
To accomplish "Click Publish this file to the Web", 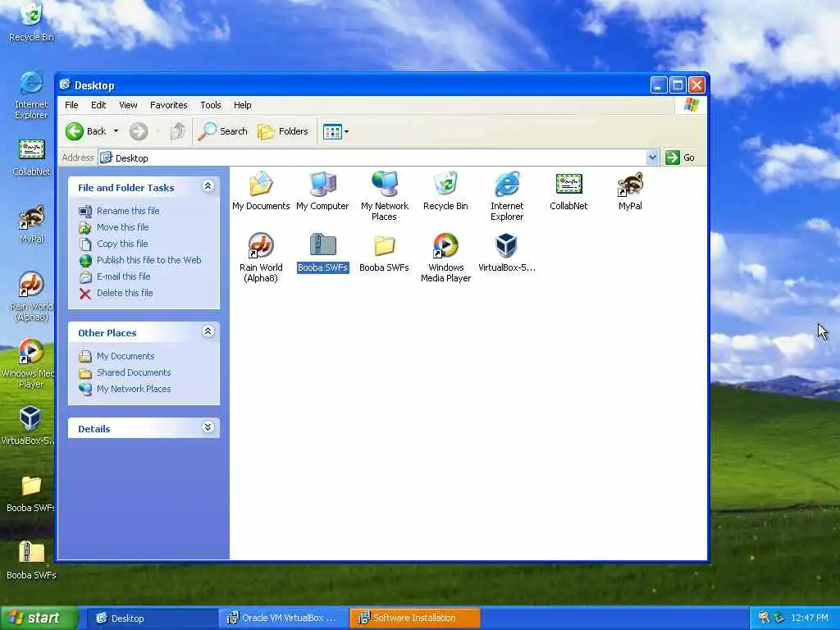I will (x=149, y=260).
